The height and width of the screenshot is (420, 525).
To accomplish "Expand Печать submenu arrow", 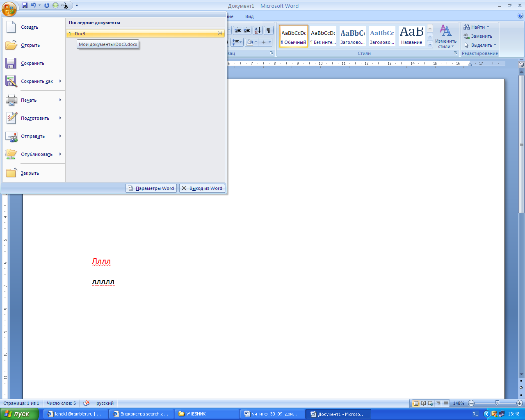I will tap(60, 100).
